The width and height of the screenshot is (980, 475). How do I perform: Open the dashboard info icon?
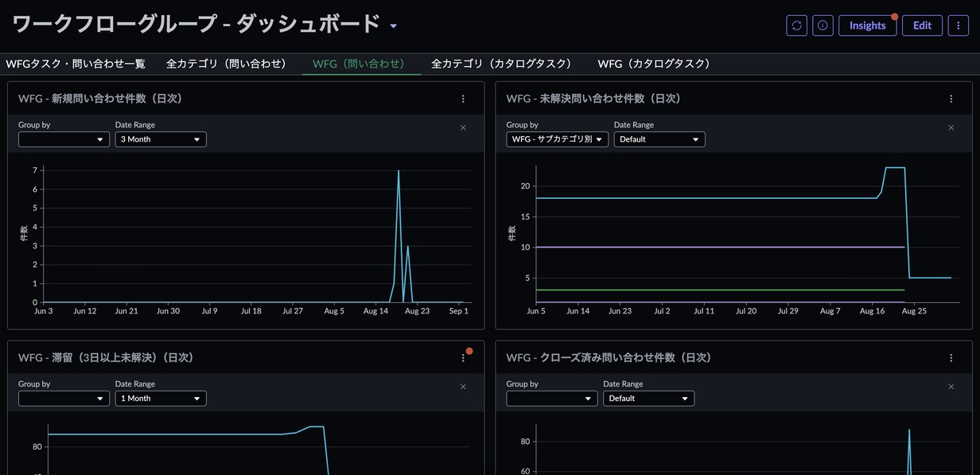822,25
